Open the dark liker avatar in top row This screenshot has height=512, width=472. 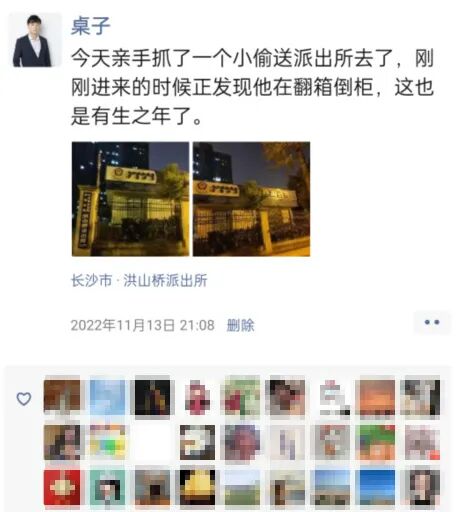pos(152,397)
